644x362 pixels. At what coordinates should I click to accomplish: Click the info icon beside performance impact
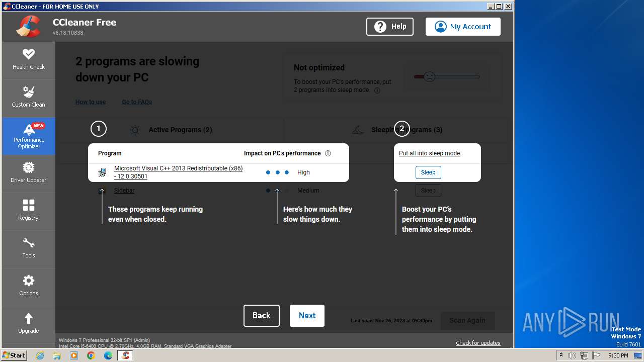coord(328,153)
